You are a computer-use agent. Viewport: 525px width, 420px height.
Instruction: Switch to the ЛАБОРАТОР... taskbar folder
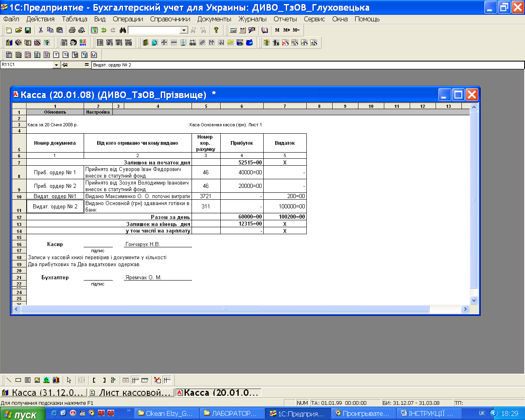233,413
